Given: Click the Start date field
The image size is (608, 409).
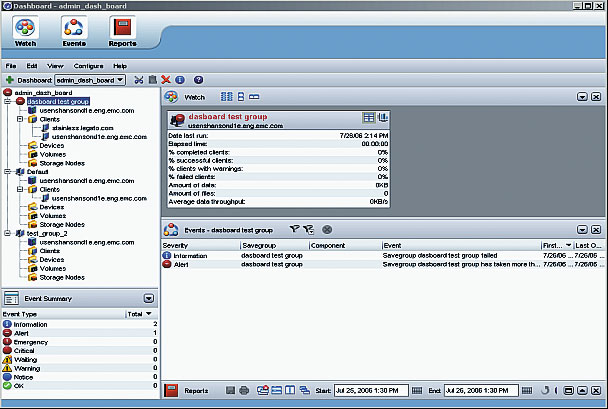Looking at the screenshot, I should coord(371,390).
